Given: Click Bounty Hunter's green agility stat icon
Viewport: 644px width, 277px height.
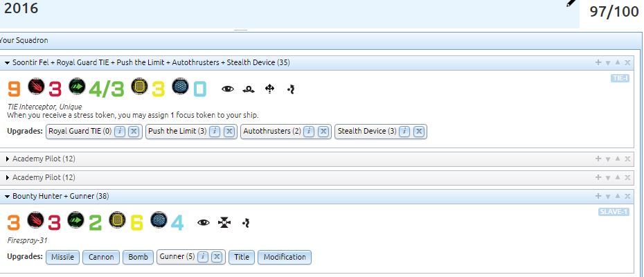Looking at the screenshot, I should 75,220.
